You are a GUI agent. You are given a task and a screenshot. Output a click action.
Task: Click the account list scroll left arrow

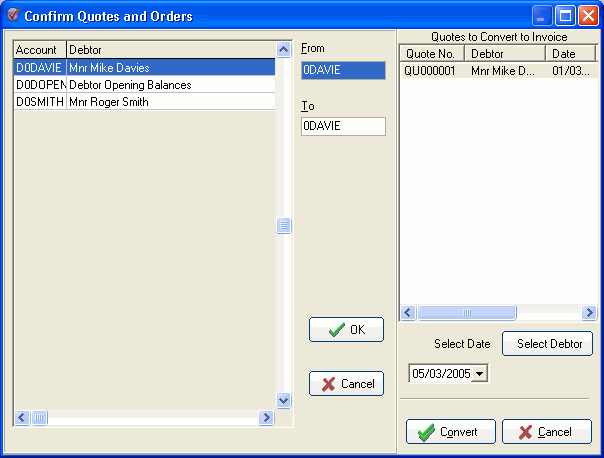click(22, 417)
